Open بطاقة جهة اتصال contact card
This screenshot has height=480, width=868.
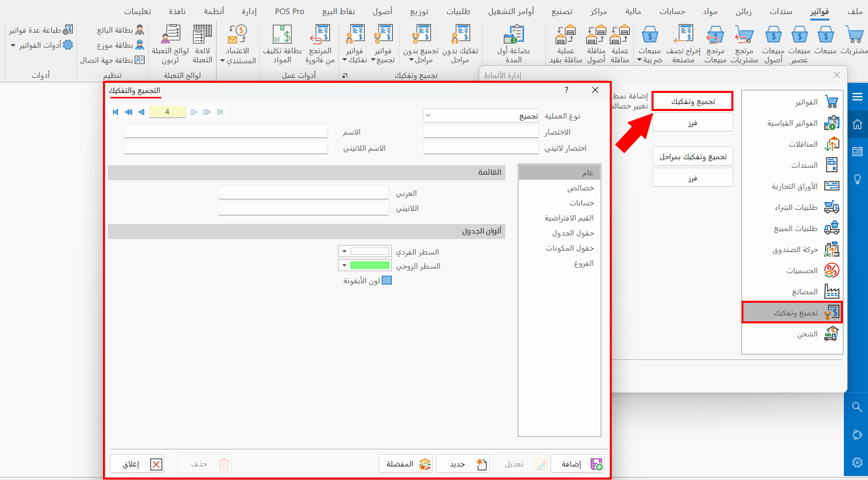[113, 60]
